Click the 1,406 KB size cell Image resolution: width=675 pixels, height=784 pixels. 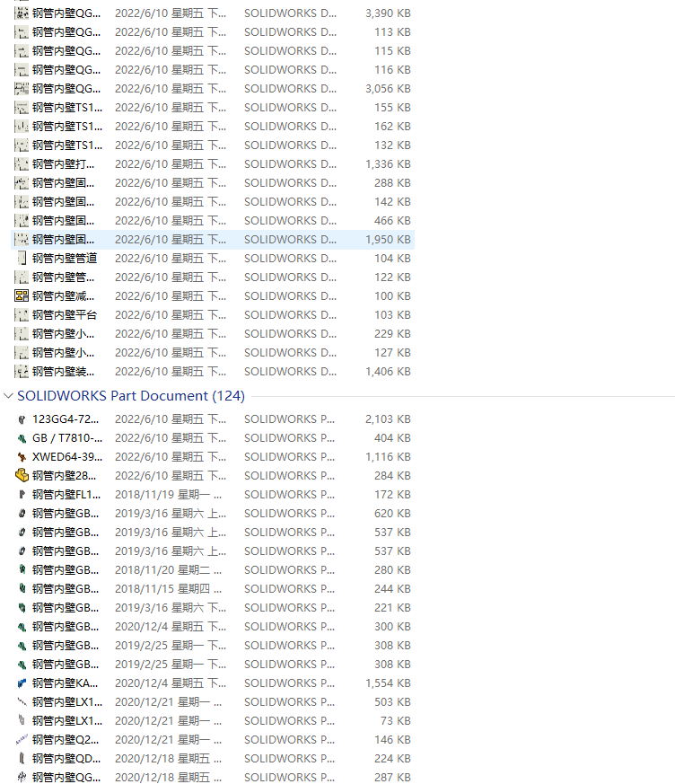click(388, 372)
